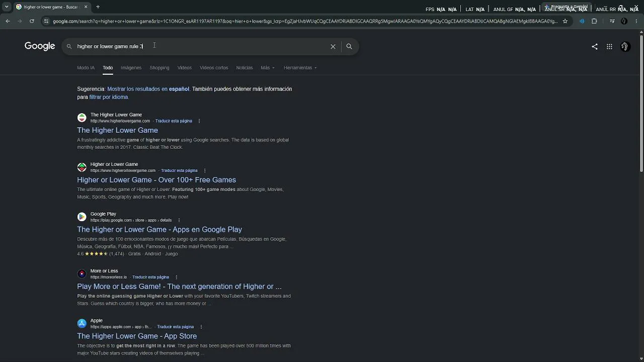Screen dimensions: 644x362
Task: Clear the search box text
Action: [x=333, y=46]
